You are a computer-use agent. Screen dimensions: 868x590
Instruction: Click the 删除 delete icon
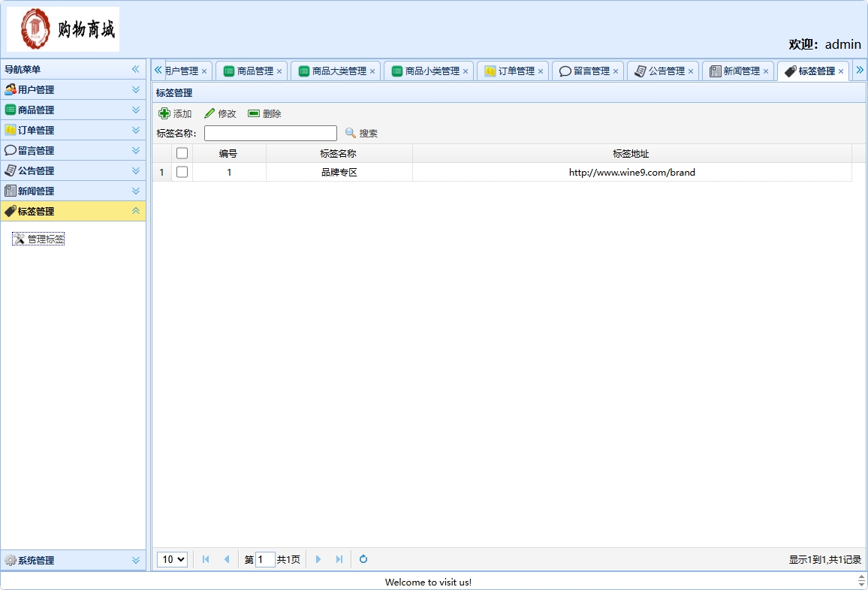[255, 113]
